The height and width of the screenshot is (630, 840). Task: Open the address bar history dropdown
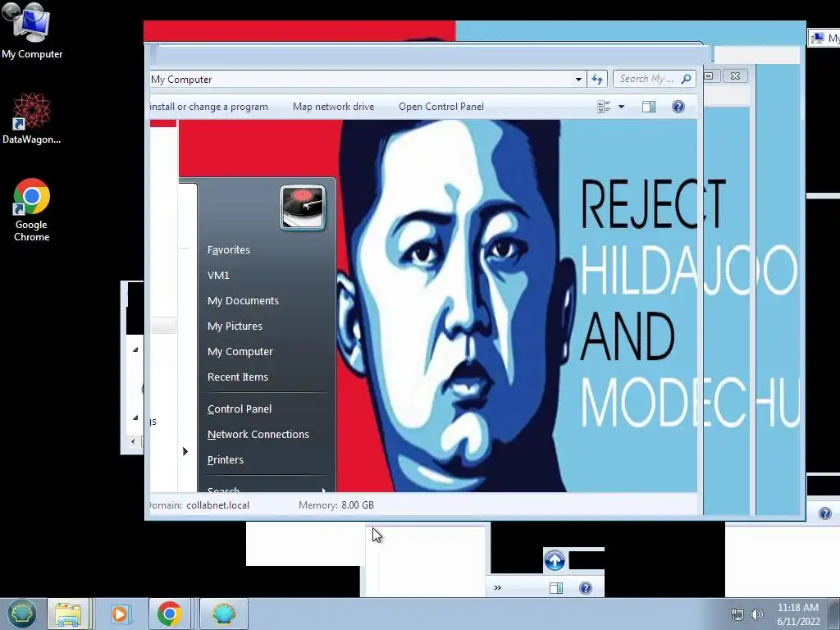click(x=578, y=80)
